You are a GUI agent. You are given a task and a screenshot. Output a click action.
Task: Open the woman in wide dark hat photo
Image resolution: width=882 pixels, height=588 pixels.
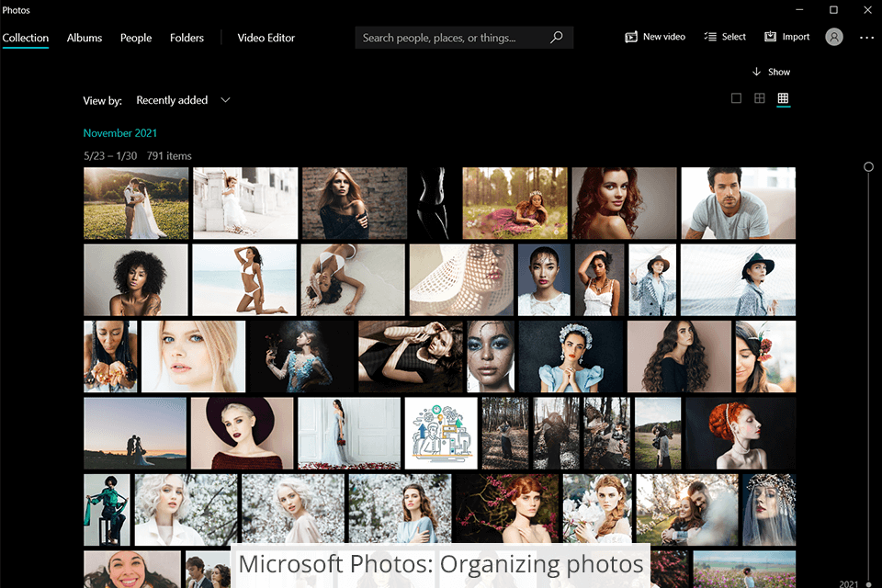coord(242,434)
